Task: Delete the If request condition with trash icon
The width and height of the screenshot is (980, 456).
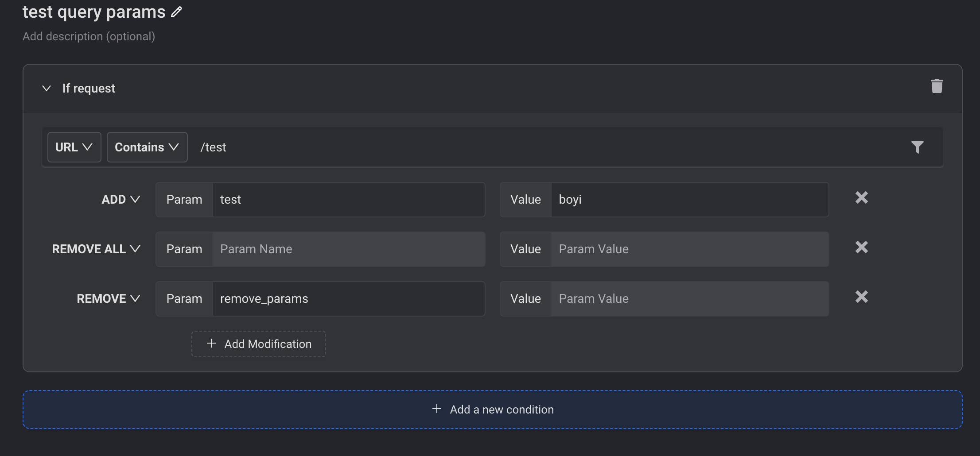Action: [937, 86]
